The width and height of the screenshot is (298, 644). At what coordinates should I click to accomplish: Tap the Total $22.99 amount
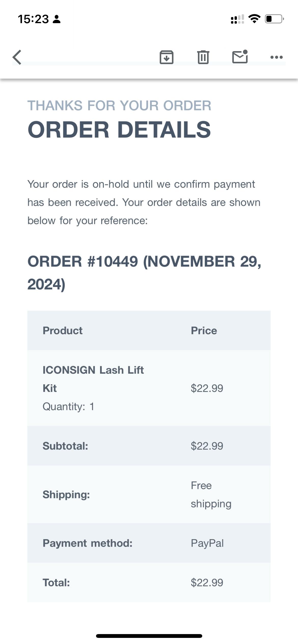pos(207,582)
